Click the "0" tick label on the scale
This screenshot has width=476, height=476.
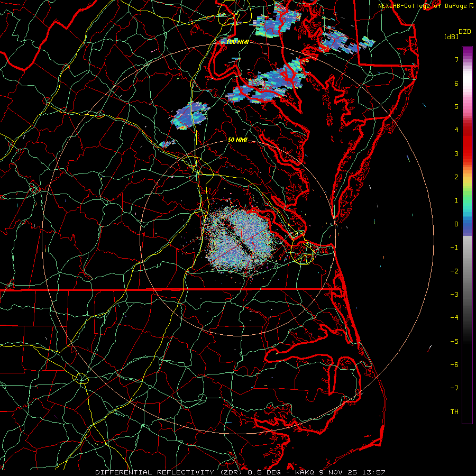click(456, 224)
